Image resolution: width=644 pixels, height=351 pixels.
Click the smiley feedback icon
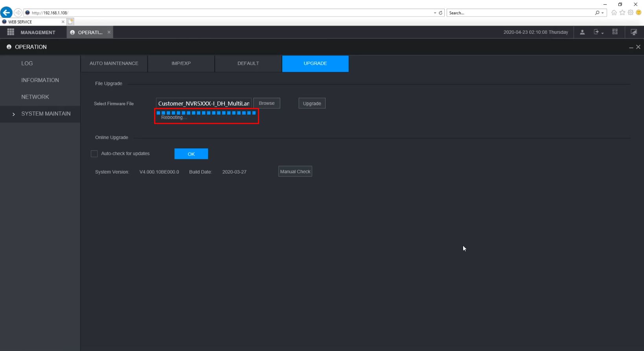[639, 13]
